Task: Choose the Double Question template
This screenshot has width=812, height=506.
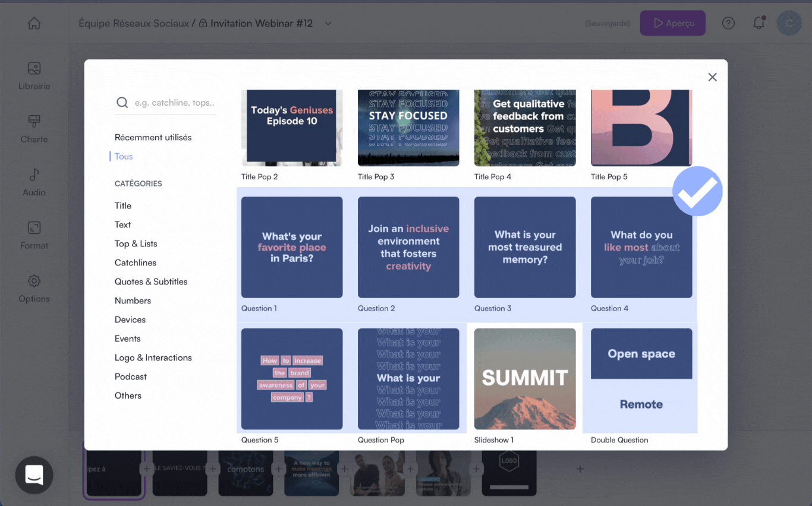Action: (641, 379)
